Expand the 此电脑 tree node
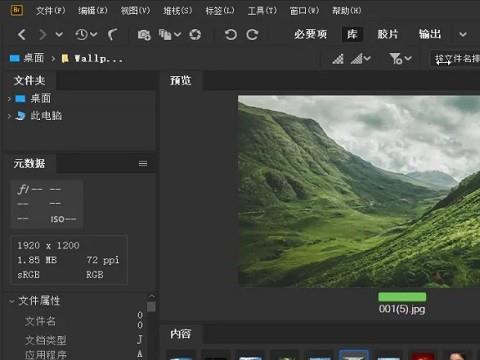Screen dimensions: 480x360 9,116
